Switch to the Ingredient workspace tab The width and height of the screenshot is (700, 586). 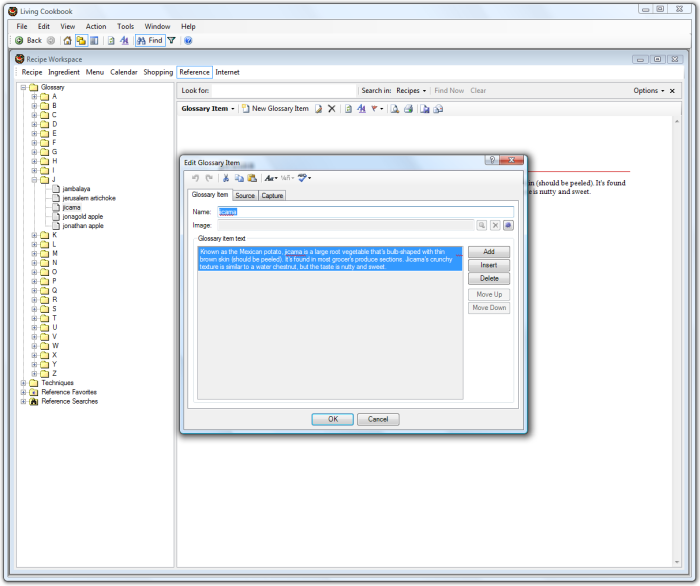pos(64,72)
